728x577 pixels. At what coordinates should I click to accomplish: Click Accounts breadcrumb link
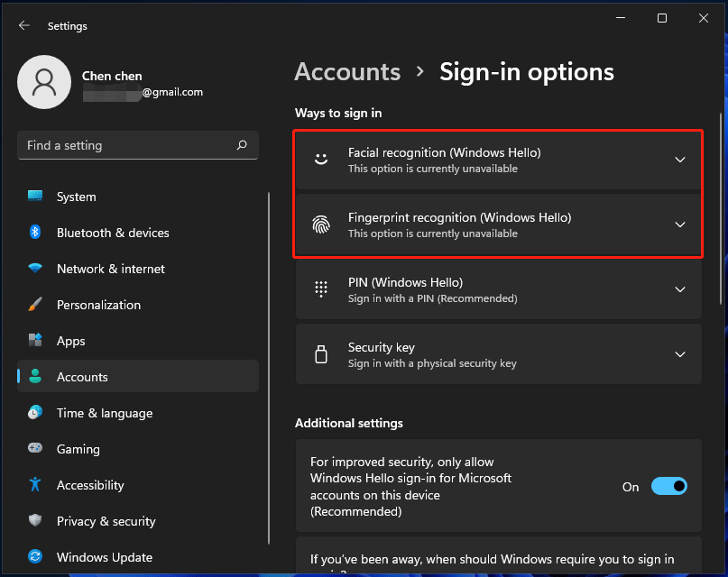point(347,72)
